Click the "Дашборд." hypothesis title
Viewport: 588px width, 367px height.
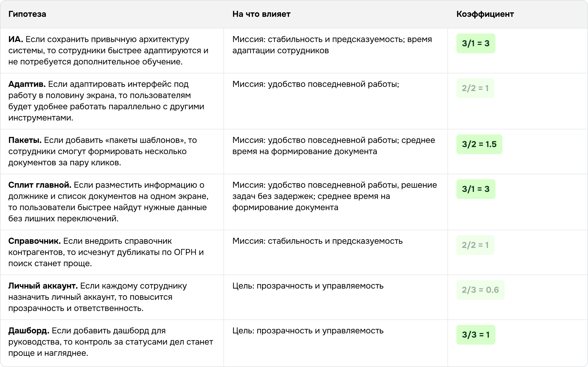point(29,331)
